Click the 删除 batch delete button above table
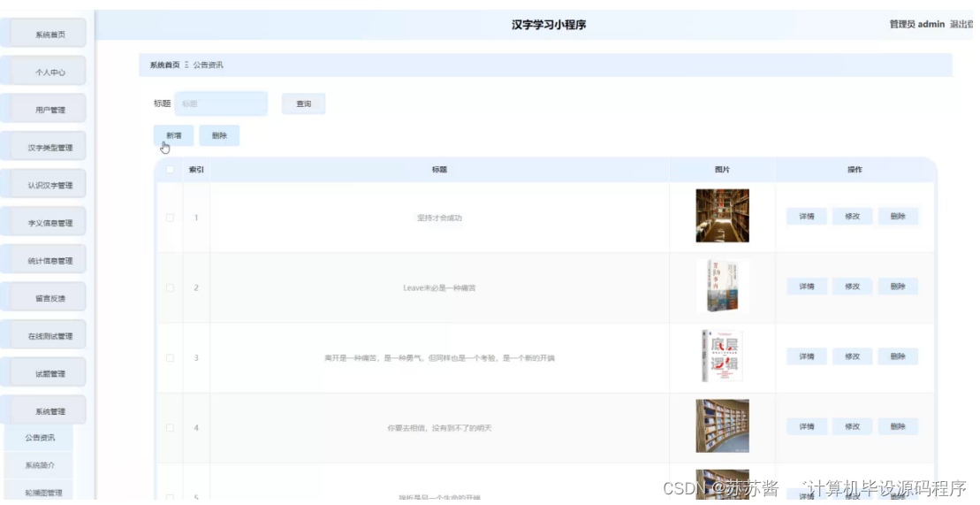The height and width of the screenshot is (505, 980). point(219,135)
